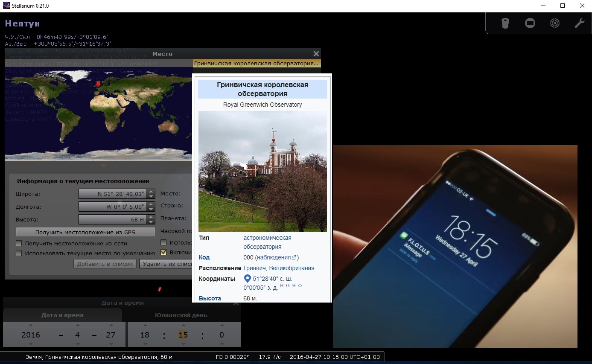Screen dimensions: 592x364
Task: Toggle the unchecked Использ... checkbox
Action: pos(163,242)
